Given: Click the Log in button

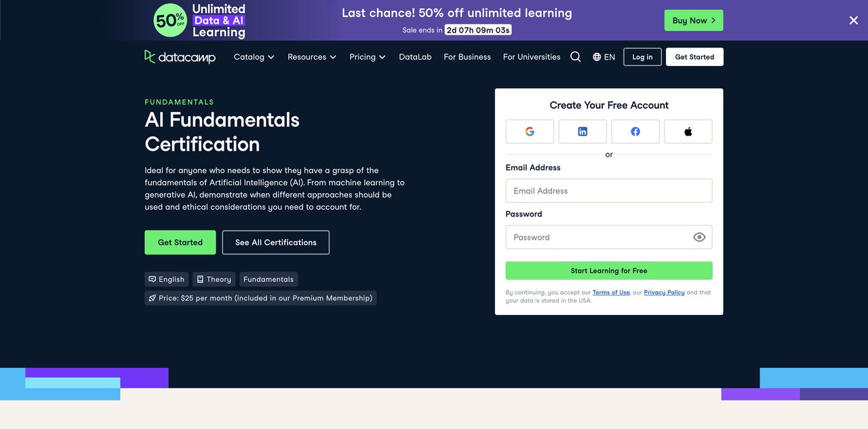Looking at the screenshot, I should [642, 57].
